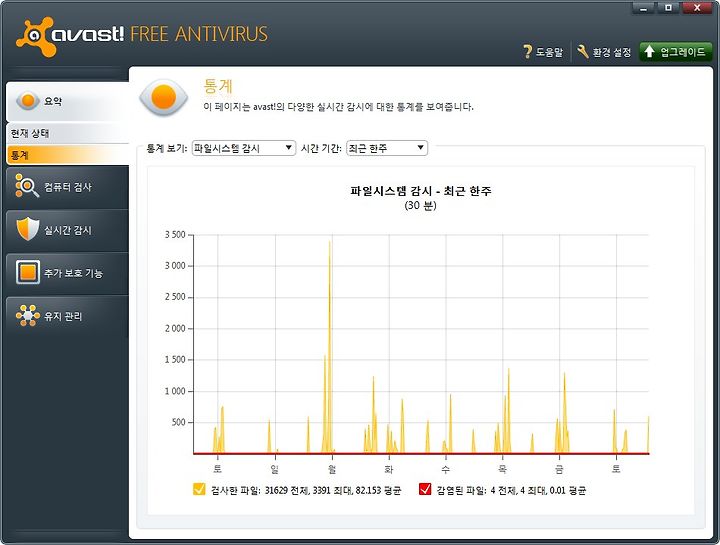Open the 실시간 감시 section
The width and height of the screenshot is (720, 545).
point(68,230)
